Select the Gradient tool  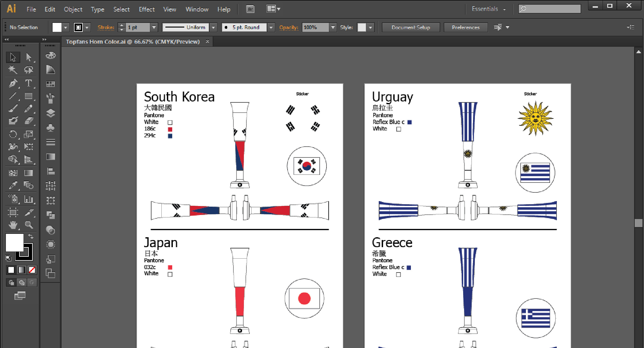click(x=29, y=173)
